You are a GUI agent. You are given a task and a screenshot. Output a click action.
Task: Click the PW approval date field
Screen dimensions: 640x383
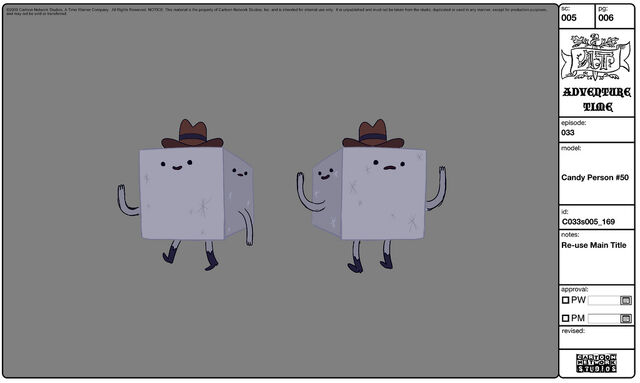pos(604,301)
